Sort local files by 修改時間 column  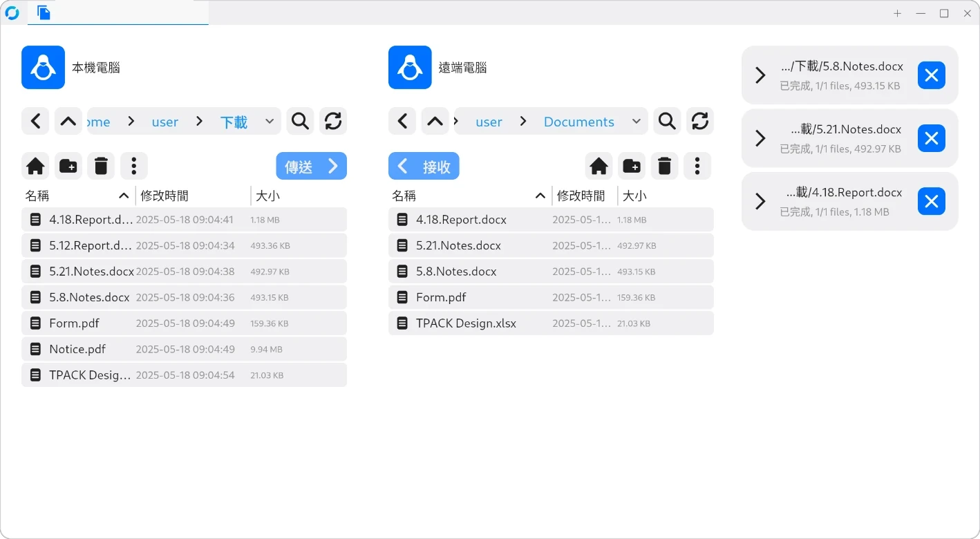click(164, 196)
